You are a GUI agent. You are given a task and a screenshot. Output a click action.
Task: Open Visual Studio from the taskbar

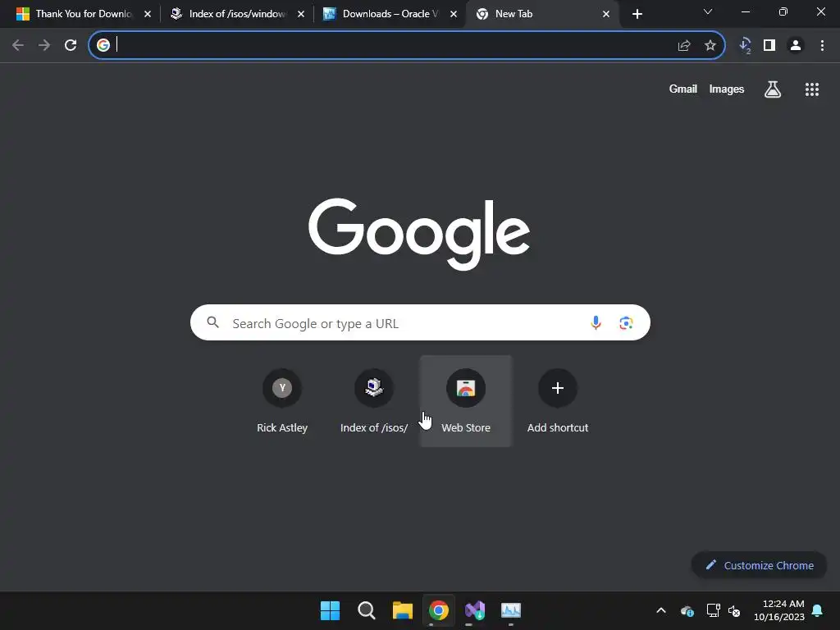pyautogui.click(x=475, y=610)
